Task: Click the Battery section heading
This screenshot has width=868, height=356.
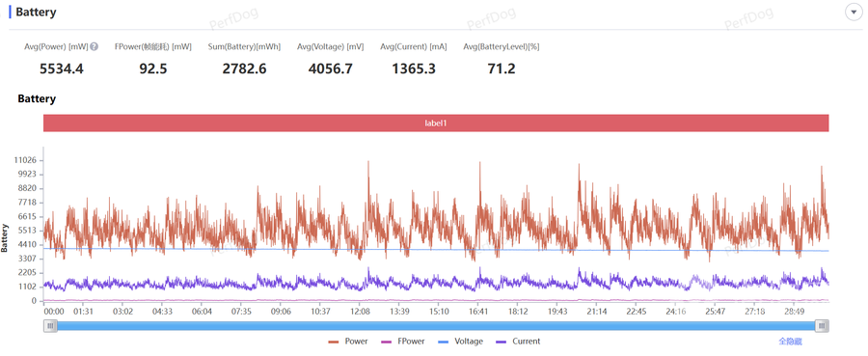Action: coord(36,12)
